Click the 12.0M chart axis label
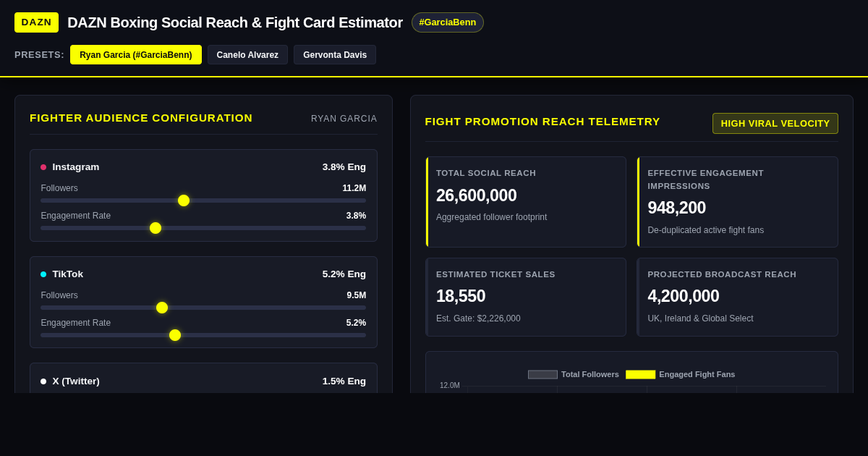 click(x=450, y=386)
